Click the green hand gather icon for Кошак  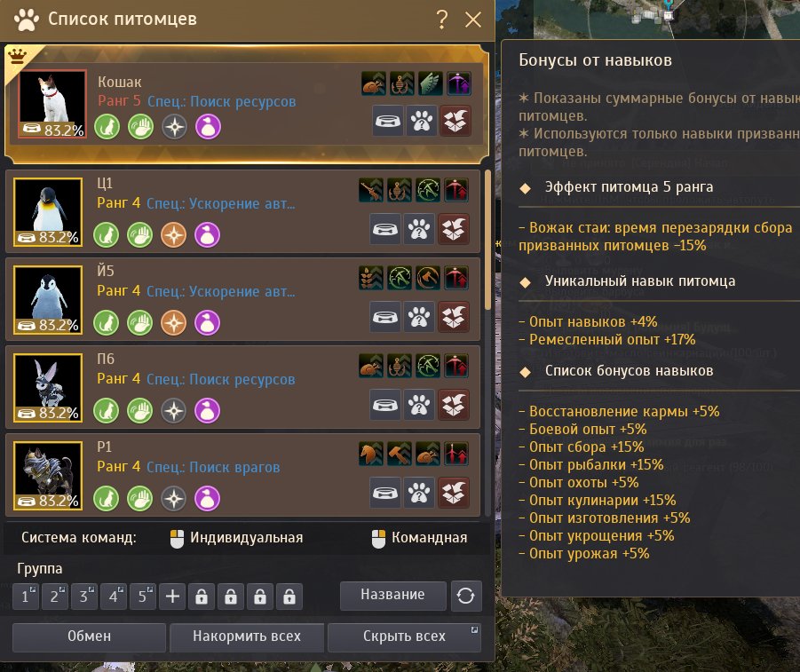click(141, 127)
